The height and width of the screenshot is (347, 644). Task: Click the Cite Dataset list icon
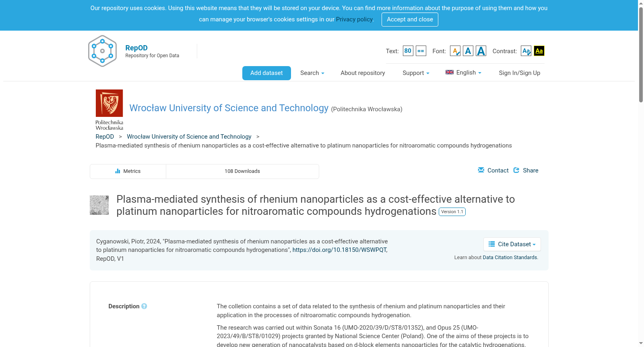pyautogui.click(x=491, y=244)
